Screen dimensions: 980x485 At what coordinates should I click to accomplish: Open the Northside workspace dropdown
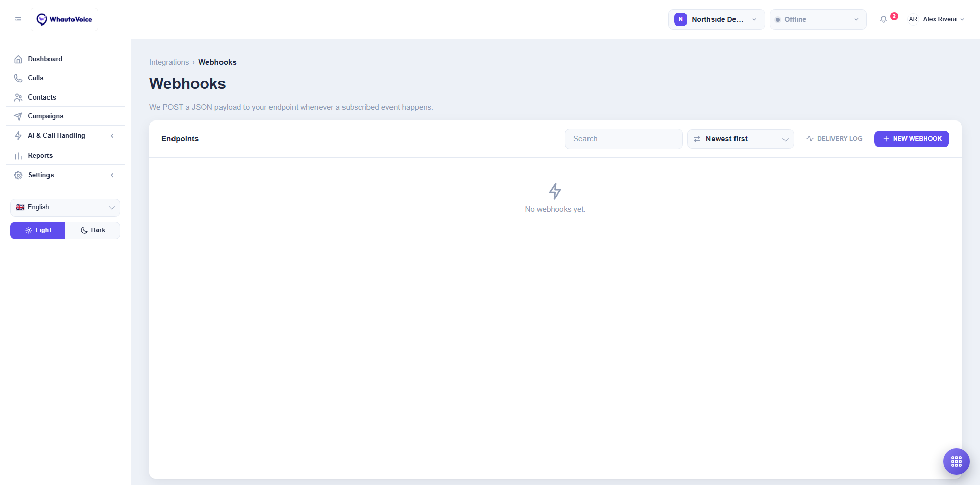(x=716, y=19)
